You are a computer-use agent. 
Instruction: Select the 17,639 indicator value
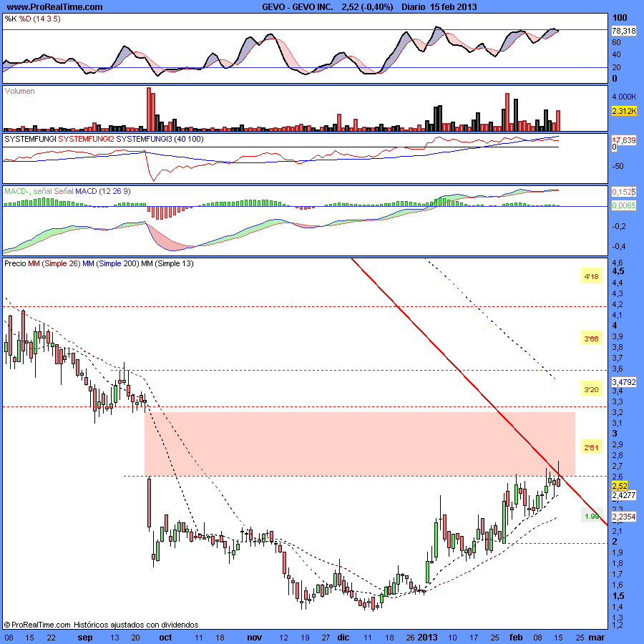(624, 140)
